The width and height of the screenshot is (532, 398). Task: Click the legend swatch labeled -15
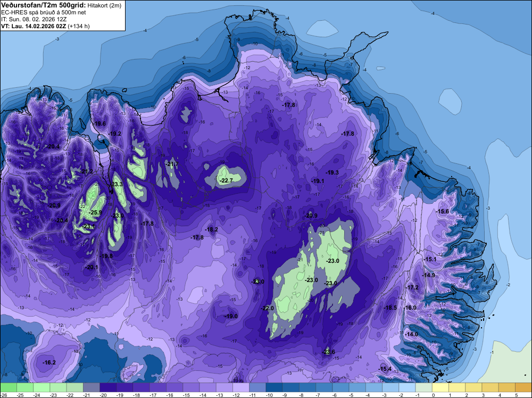191,387
